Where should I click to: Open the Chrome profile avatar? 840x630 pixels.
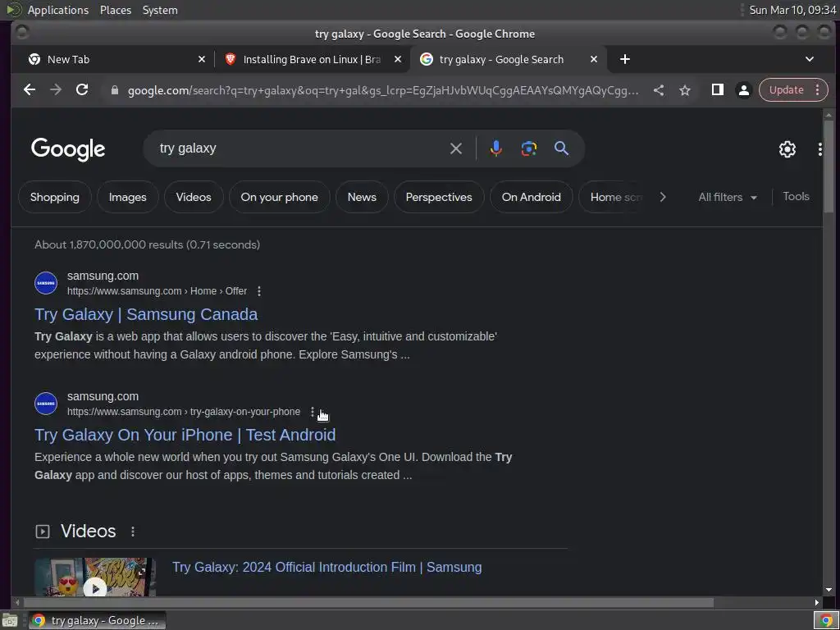tap(743, 90)
